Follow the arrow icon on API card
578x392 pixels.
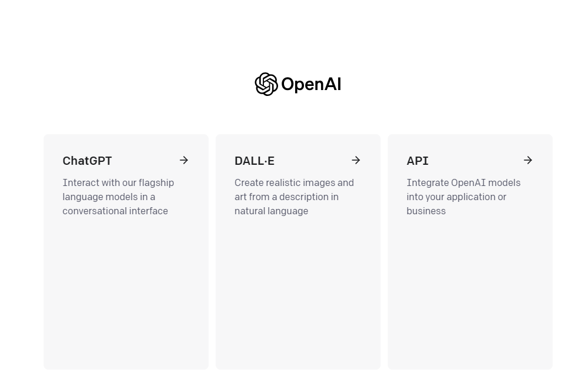(528, 160)
